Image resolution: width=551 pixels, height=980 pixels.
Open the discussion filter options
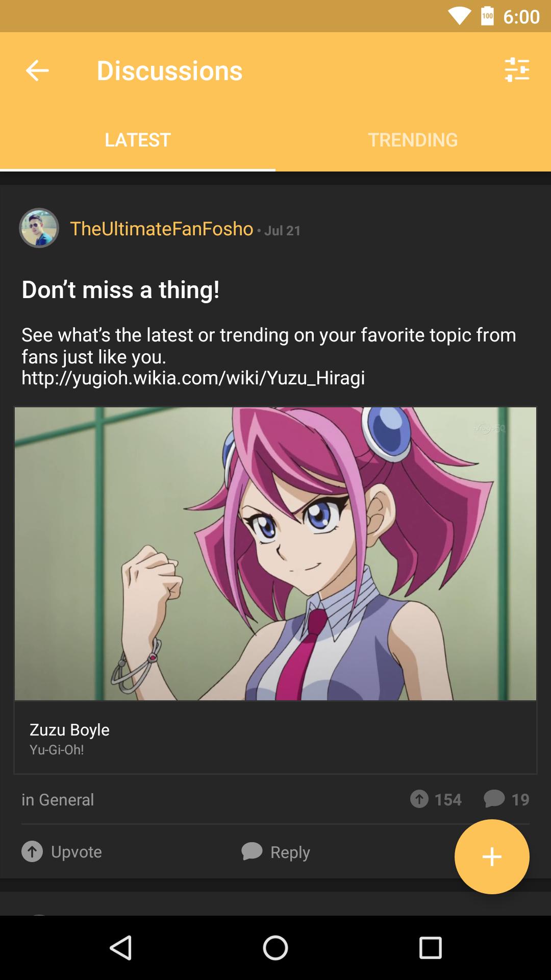517,71
